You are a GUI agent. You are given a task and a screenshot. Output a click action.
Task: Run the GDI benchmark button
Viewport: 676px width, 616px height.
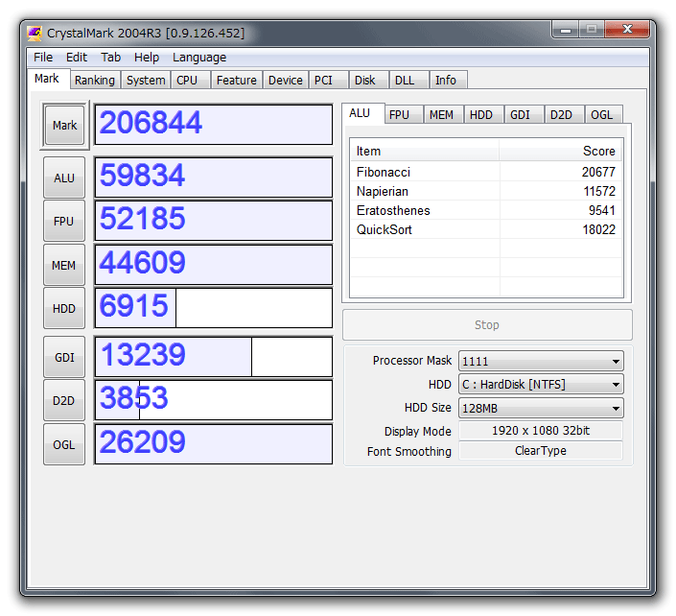tap(64, 357)
